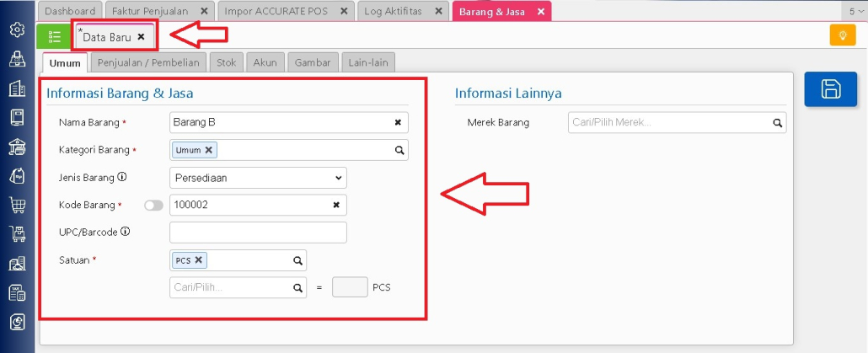Go to the Faktur Penjualan tab
Viewport: 868px width, 353px height.
[151, 11]
